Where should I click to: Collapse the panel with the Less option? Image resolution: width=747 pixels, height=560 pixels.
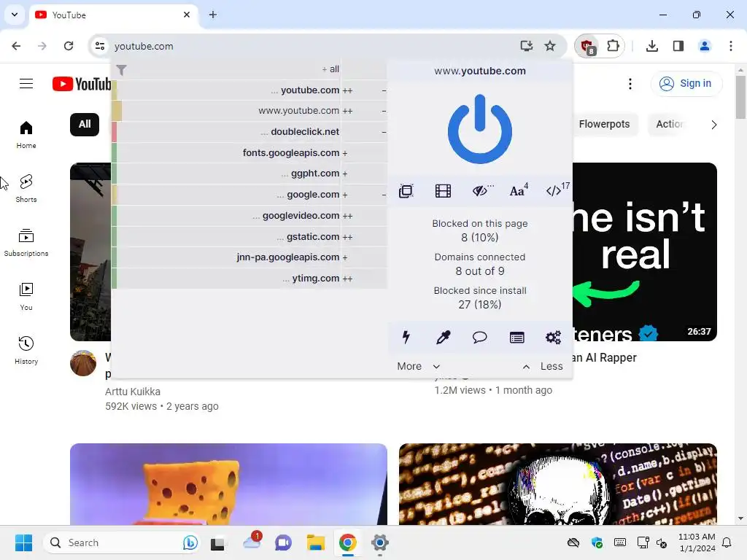pyautogui.click(x=543, y=366)
